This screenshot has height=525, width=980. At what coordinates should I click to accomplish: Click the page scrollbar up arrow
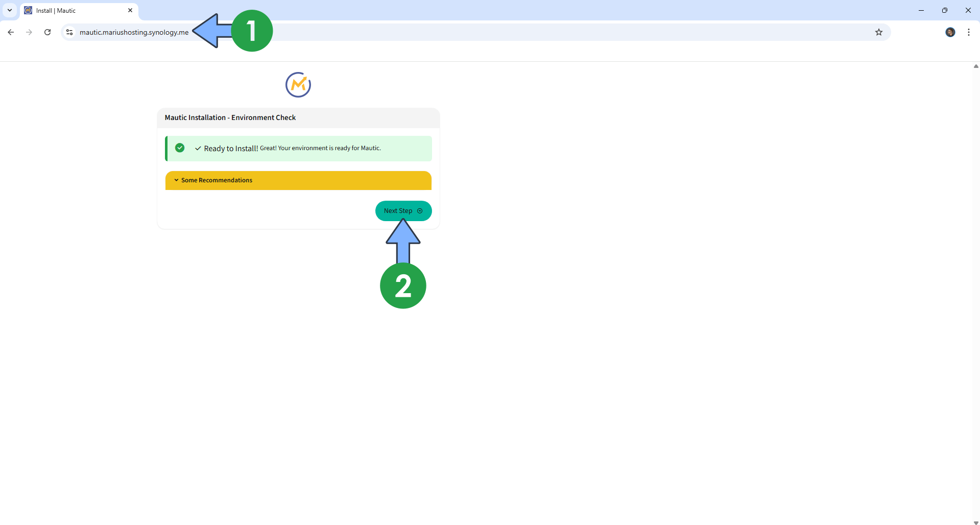coord(976,66)
